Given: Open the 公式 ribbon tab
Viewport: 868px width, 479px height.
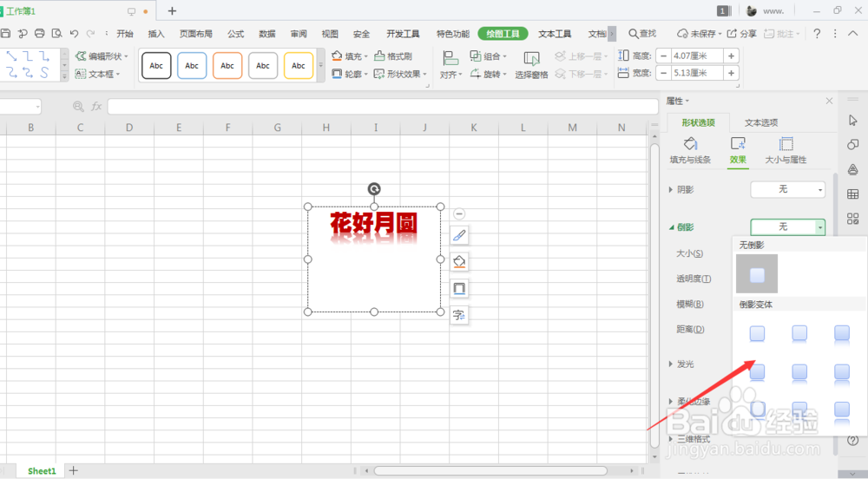Looking at the screenshot, I should pos(236,34).
